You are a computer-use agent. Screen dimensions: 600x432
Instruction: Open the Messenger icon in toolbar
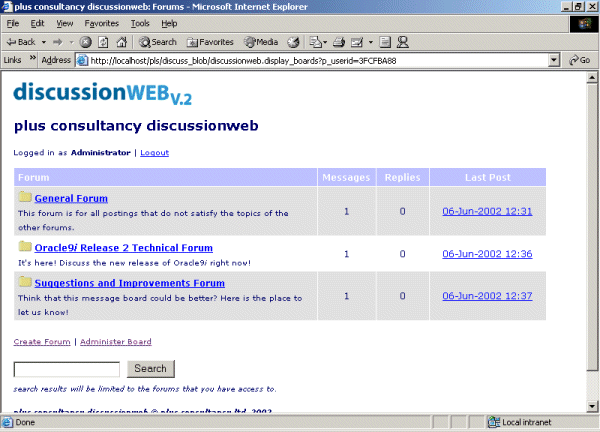point(403,42)
